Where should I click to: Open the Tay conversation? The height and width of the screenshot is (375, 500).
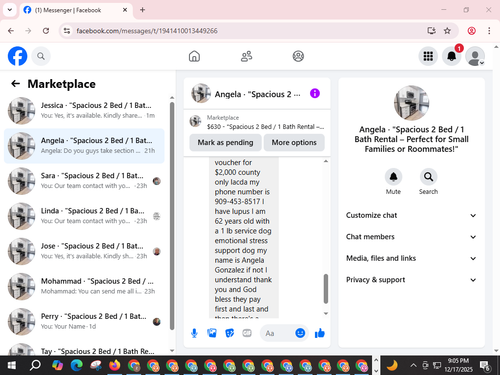click(x=84, y=348)
